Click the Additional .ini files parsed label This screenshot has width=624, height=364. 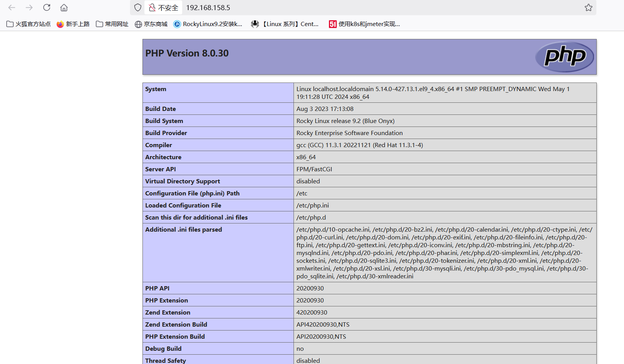pos(184,230)
